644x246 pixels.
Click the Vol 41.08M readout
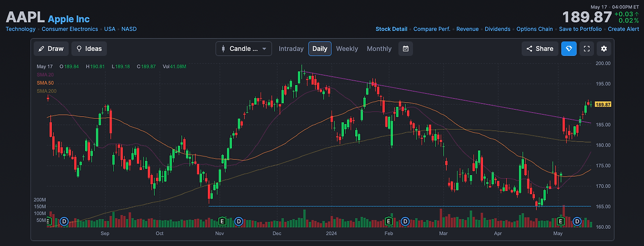click(175, 66)
